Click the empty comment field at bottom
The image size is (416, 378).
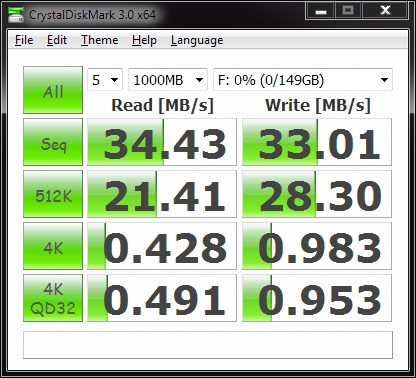(208, 345)
